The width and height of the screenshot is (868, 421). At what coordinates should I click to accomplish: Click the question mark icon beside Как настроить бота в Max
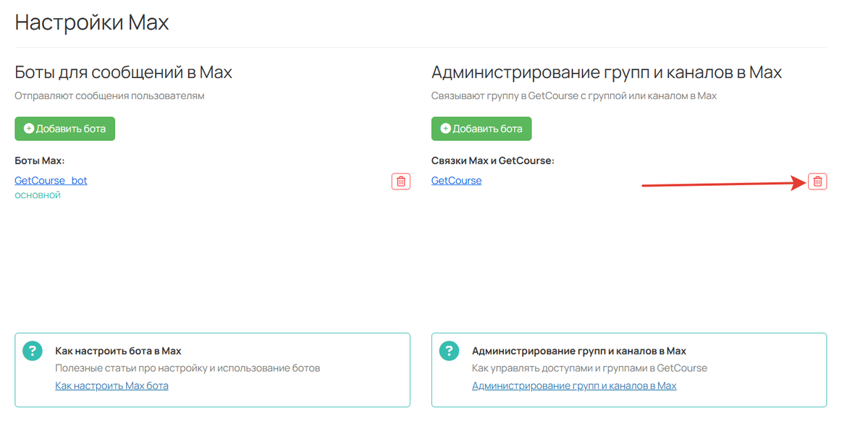(32, 349)
